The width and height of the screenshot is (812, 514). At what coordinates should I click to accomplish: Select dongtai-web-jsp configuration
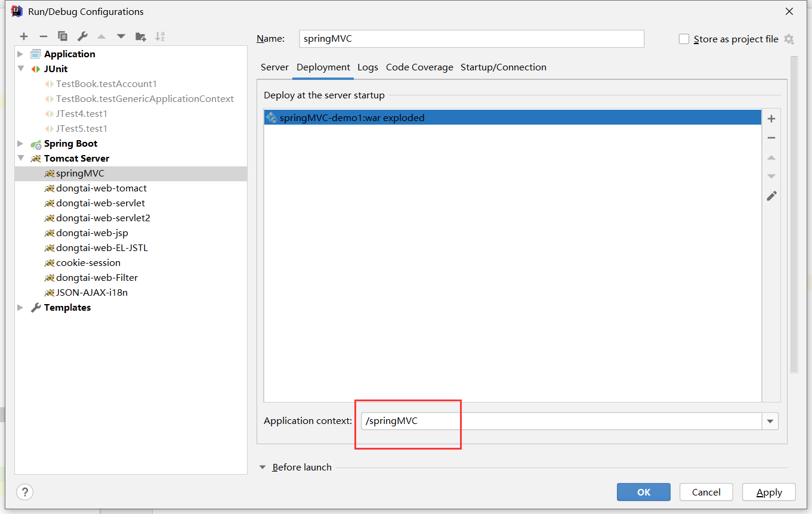click(92, 233)
